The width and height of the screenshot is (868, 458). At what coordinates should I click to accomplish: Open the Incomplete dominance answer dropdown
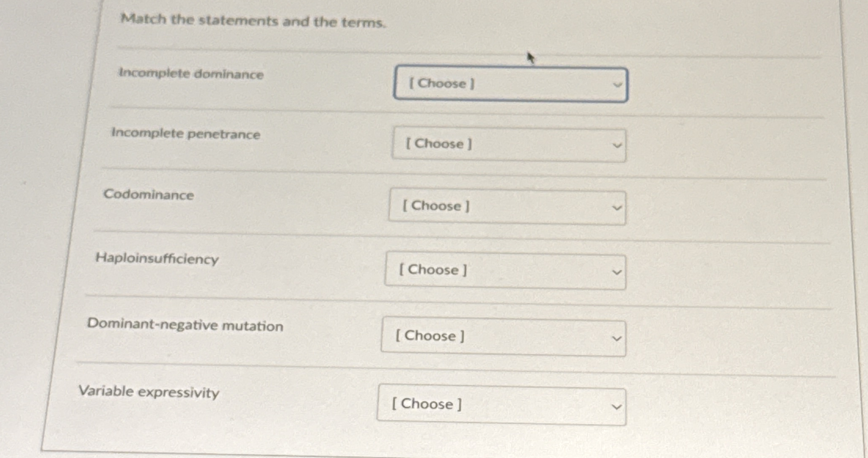pos(511,84)
